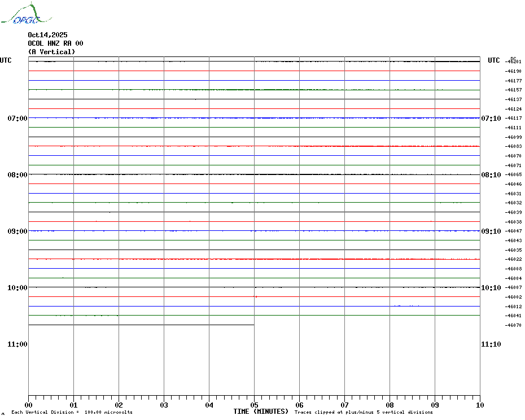Screen dimensions: 525x420
Task: Click the 05 minute tick label
Action: [x=254, y=405]
